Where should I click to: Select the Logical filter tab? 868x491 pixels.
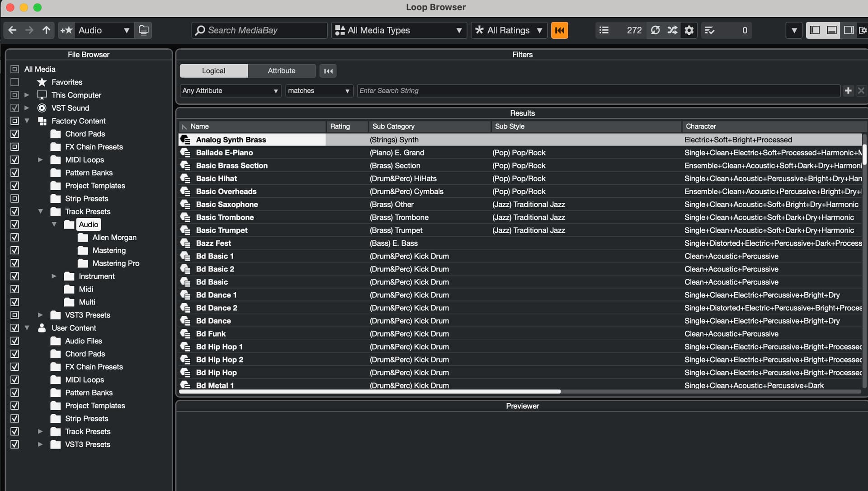point(213,71)
